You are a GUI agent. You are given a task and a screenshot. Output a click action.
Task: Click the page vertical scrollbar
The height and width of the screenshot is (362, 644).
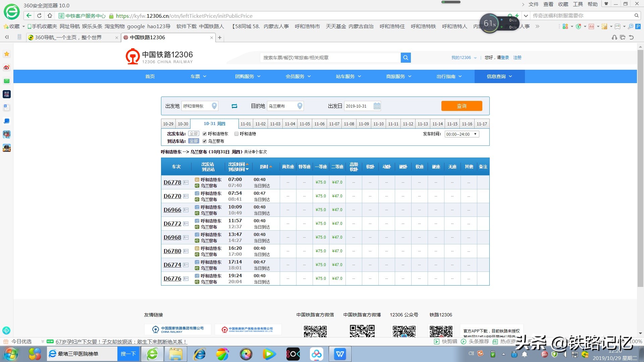(640, 168)
